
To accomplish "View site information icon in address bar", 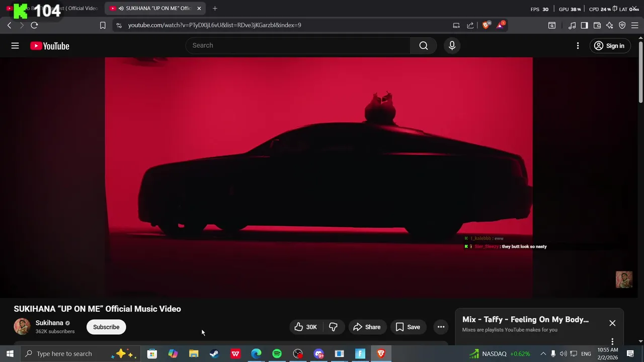I will [118, 25].
